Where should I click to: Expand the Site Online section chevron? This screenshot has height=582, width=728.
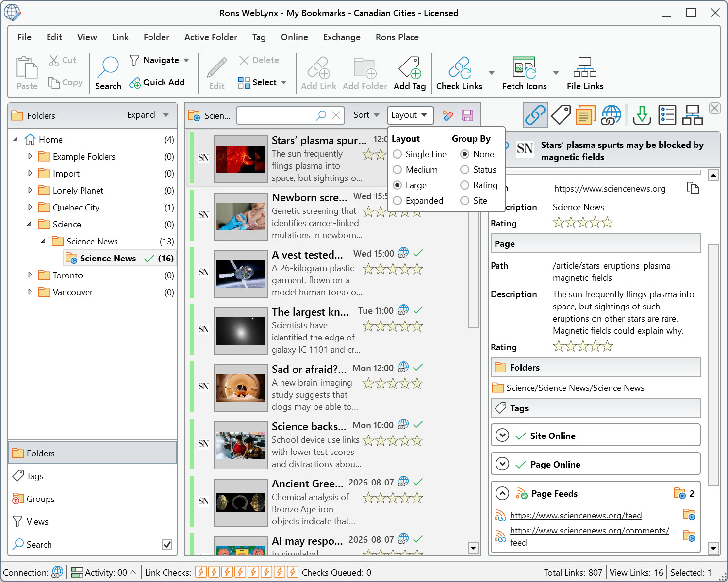pyautogui.click(x=502, y=436)
